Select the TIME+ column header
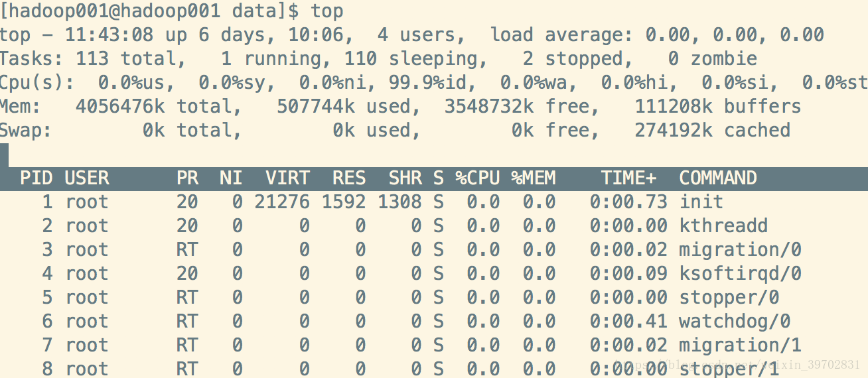The height and width of the screenshot is (378, 868). coord(628,178)
